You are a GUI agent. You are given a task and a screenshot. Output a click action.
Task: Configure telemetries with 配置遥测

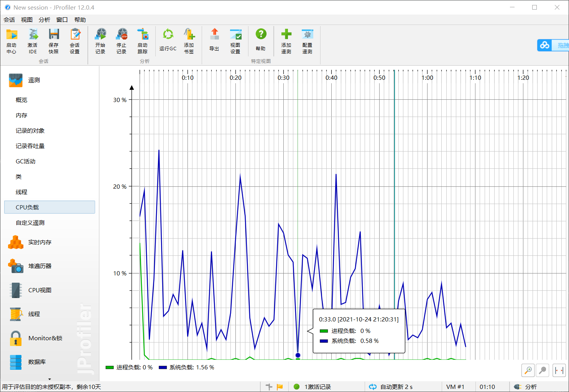point(308,41)
